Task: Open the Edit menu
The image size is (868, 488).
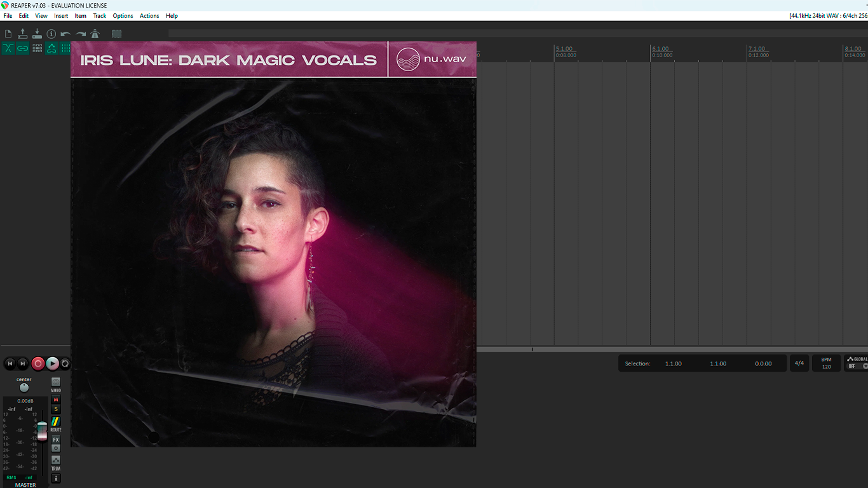Action: tap(24, 16)
